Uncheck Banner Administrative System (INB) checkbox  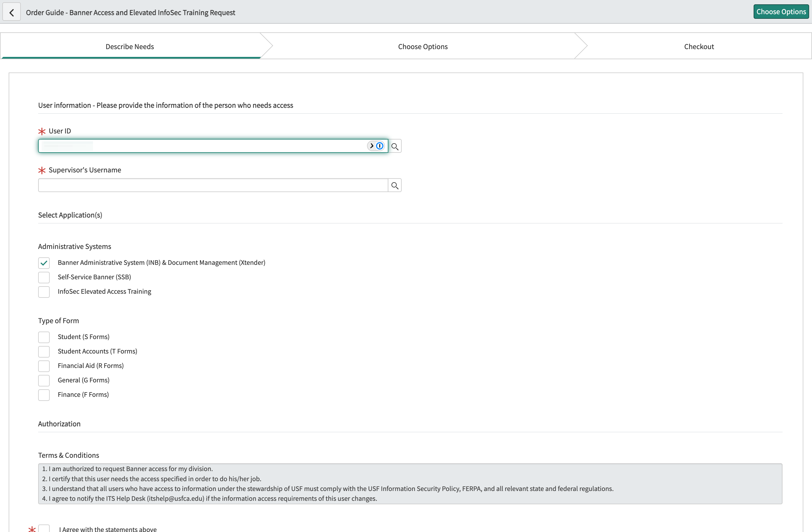44,263
